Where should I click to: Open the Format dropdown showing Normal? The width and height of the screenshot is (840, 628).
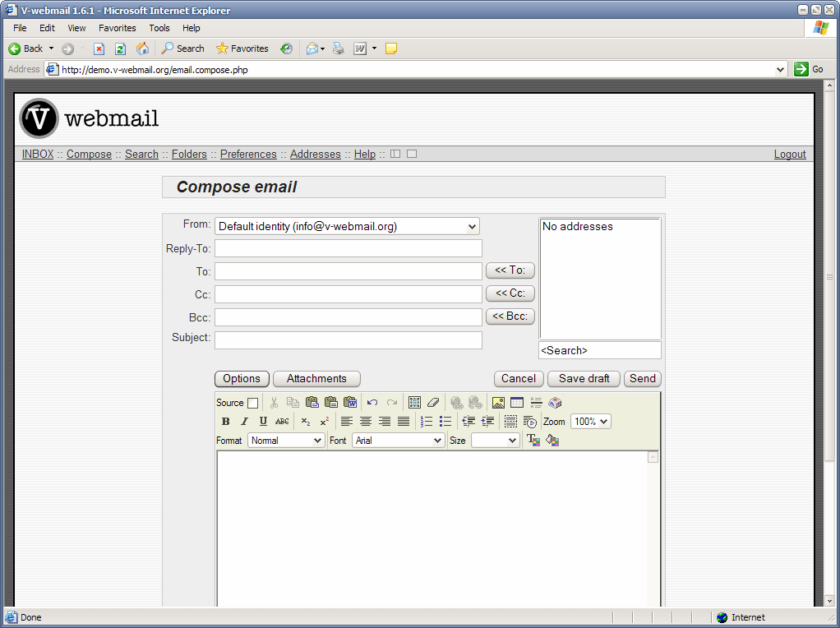click(286, 441)
